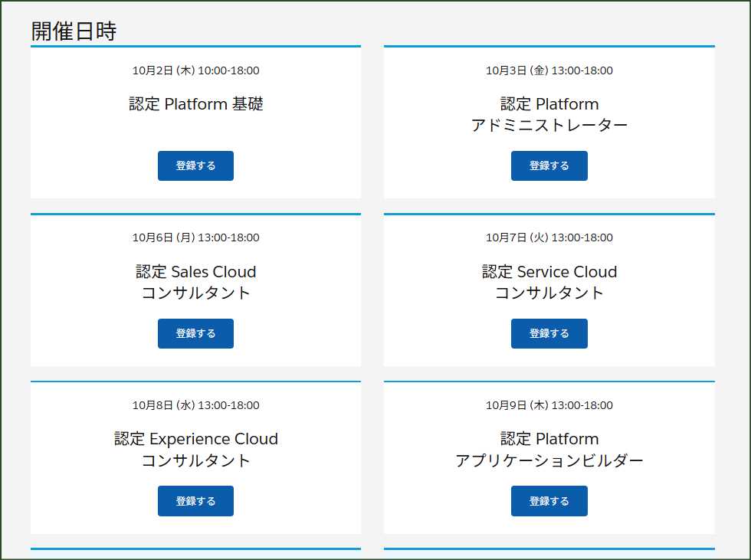Register for 認定 Platform 基礎 on 10月2日
Image resolution: width=751 pixels, height=560 pixels.
point(195,165)
